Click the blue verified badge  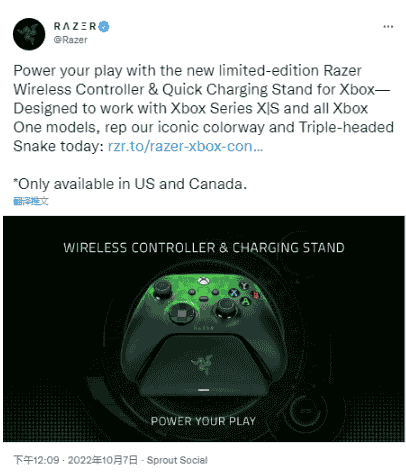point(104,26)
